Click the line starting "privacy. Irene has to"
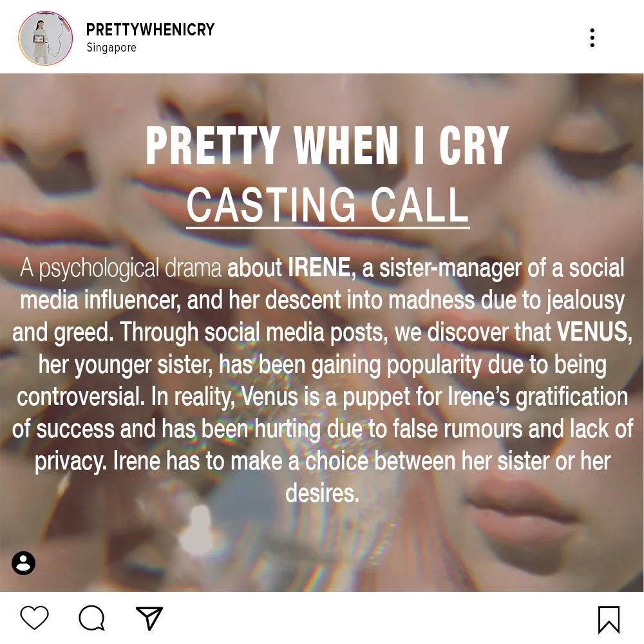Screen dimensions: 644x644 (322, 461)
